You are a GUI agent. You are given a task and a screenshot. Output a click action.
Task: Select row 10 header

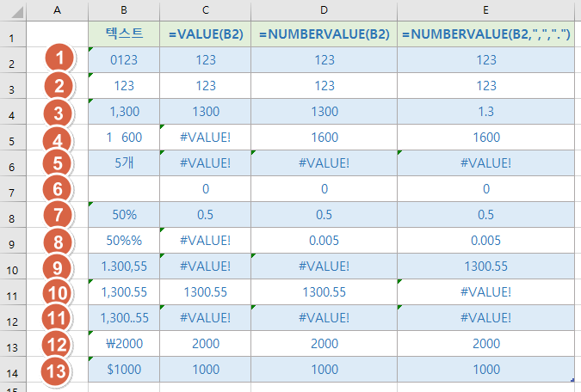tap(13, 266)
